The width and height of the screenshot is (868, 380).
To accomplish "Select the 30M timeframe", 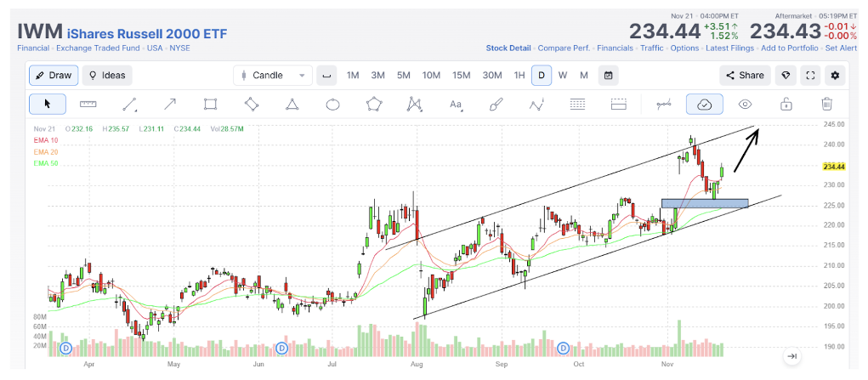I will pos(491,76).
